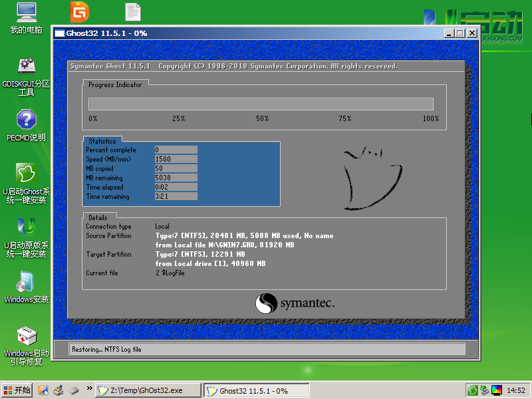Click the grey drive quick launch icon

[x=74, y=390]
